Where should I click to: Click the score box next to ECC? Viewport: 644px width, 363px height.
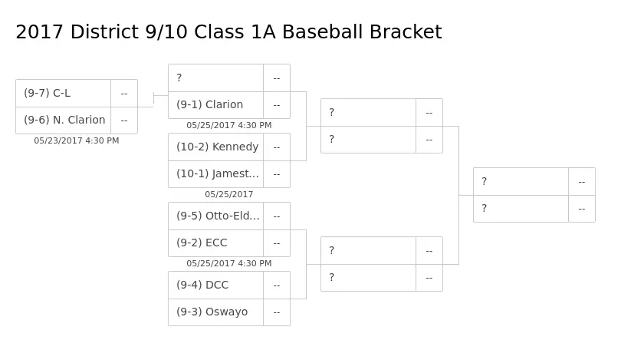pyautogui.click(x=277, y=243)
